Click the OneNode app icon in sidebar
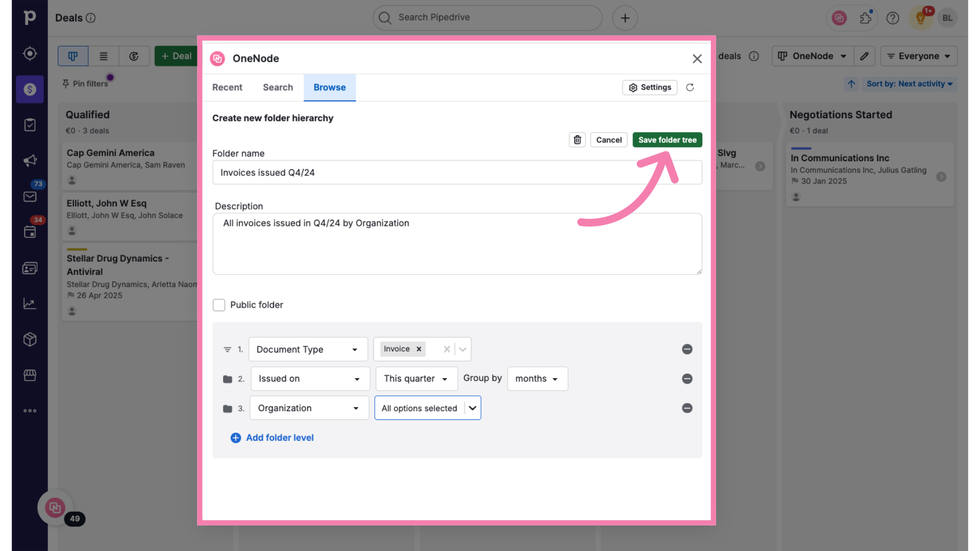 coord(55,507)
